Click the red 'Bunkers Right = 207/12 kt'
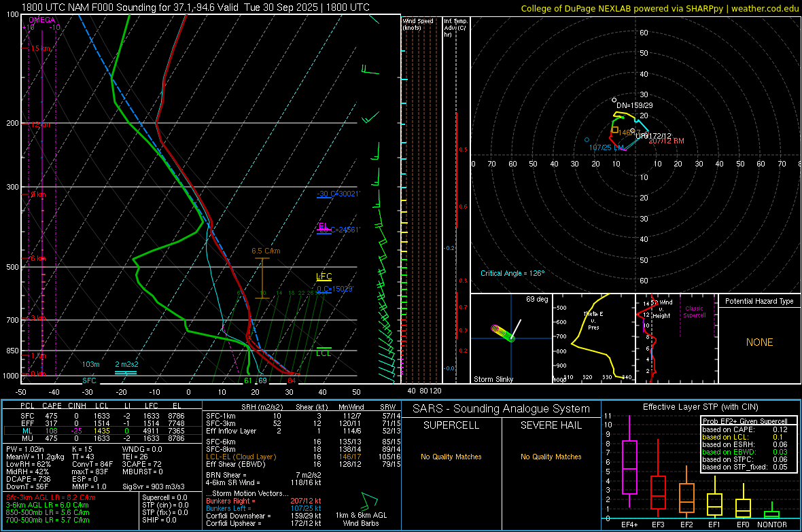The width and height of the screenshot is (802, 532). 263,501
